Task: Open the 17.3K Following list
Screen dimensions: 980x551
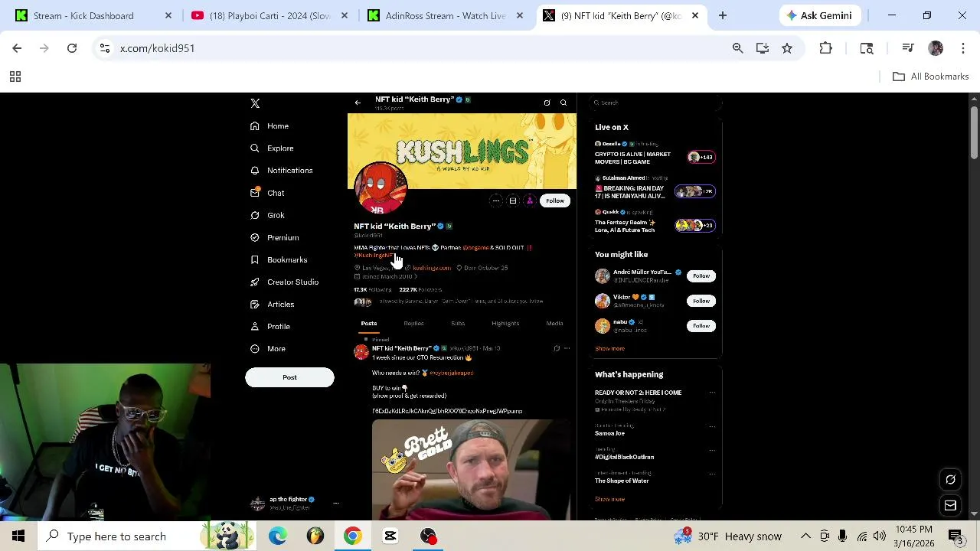Action: tap(373, 290)
